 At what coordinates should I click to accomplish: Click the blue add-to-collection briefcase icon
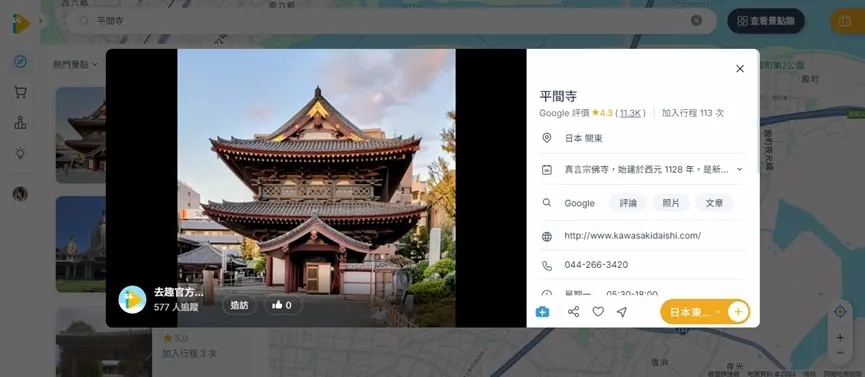542,312
